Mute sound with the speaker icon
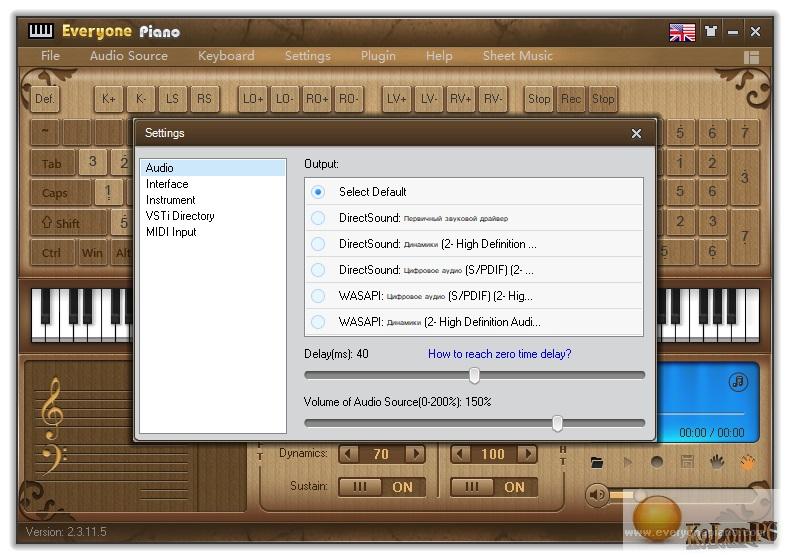 597,495
